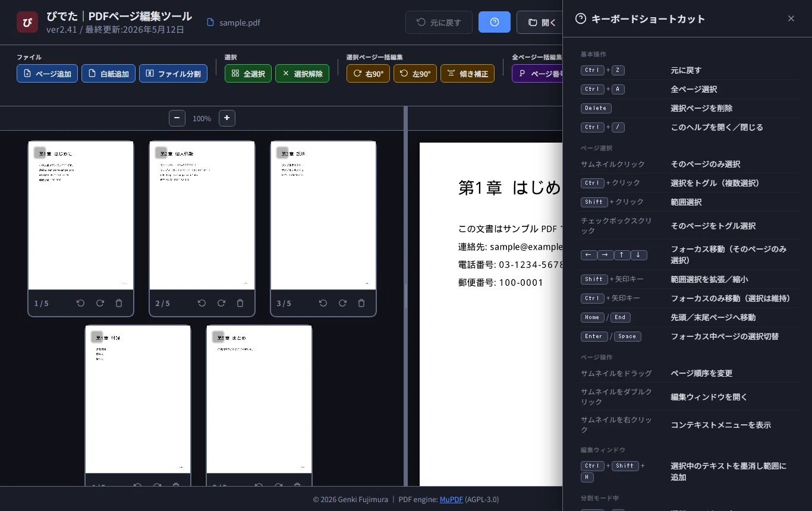812x511 pixels.
Task: Click 選択解除 button
Action: (302, 74)
